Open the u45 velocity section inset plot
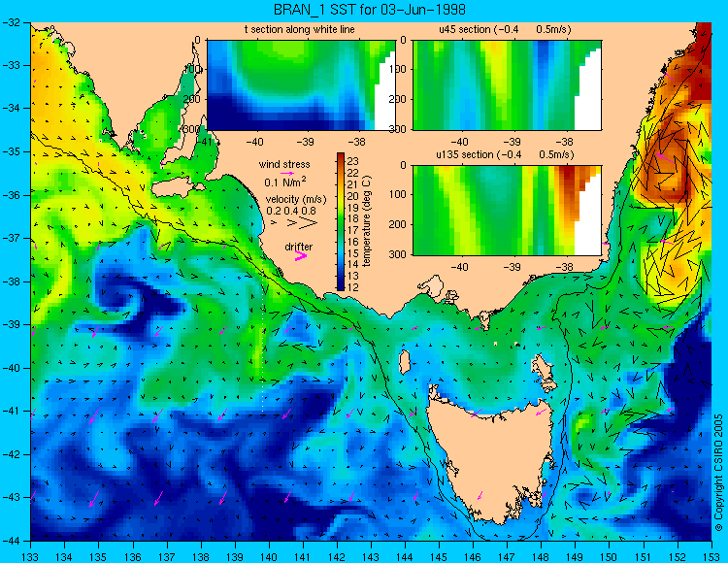 point(507,85)
